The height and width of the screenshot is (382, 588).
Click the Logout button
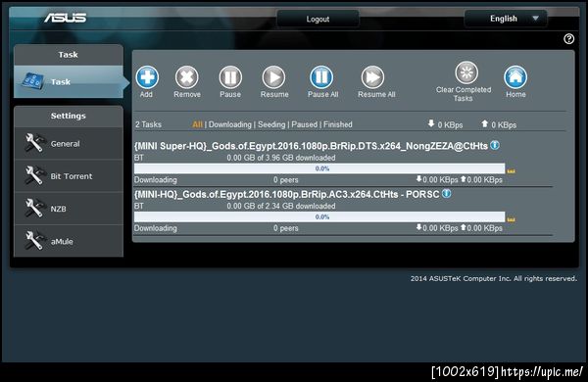click(x=318, y=19)
